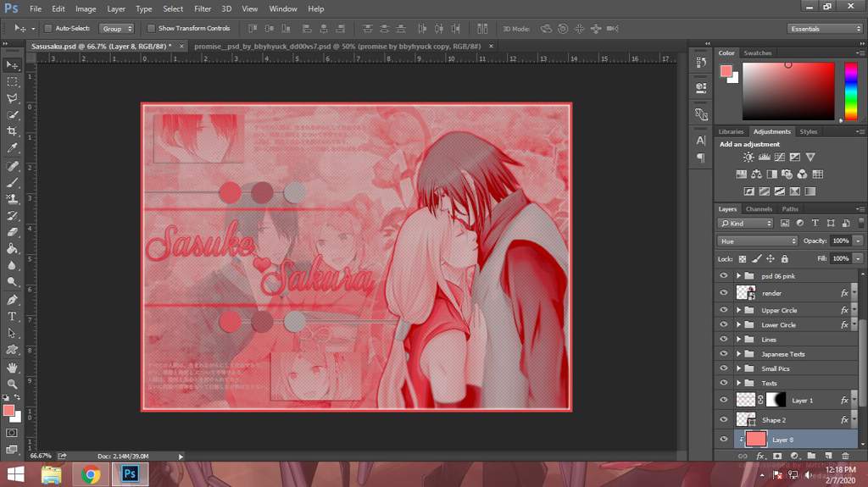The image size is (868, 487).
Task: Open the Essentials workspace dropdown
Action: click(x=825, y=28)
